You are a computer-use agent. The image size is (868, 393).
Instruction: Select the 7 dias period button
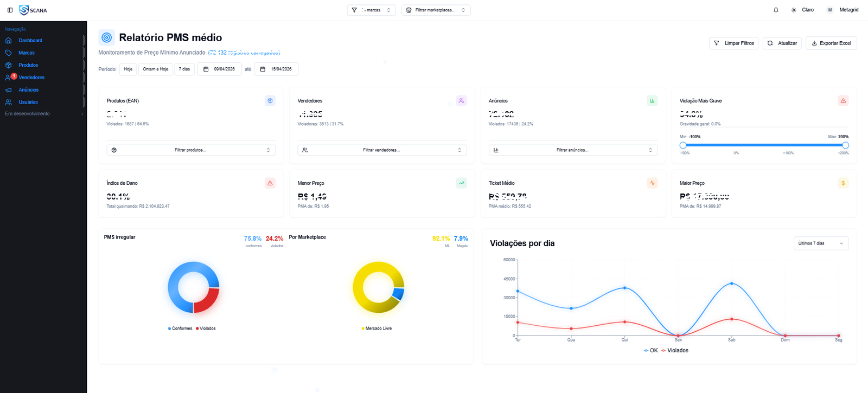tap(184, 69)
